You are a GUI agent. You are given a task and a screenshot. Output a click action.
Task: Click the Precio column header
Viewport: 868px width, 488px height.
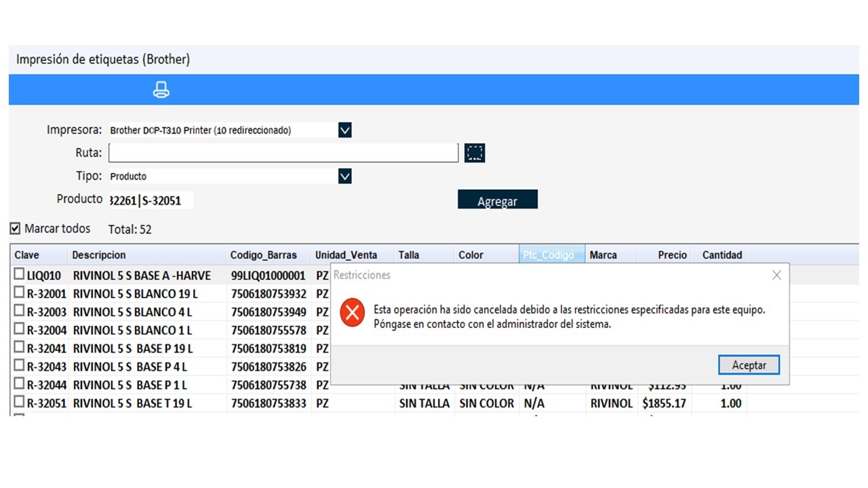671,256
